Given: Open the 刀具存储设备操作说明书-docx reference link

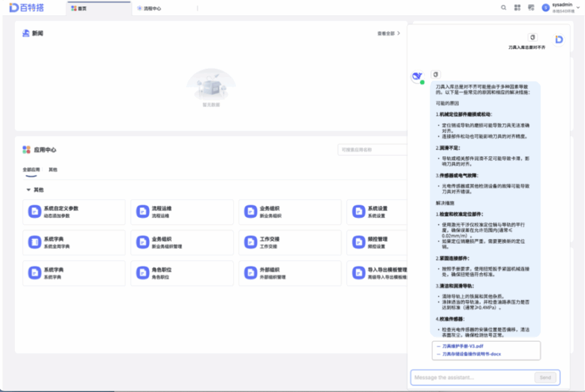Looking at the screenshot, I should pos(471,354).
